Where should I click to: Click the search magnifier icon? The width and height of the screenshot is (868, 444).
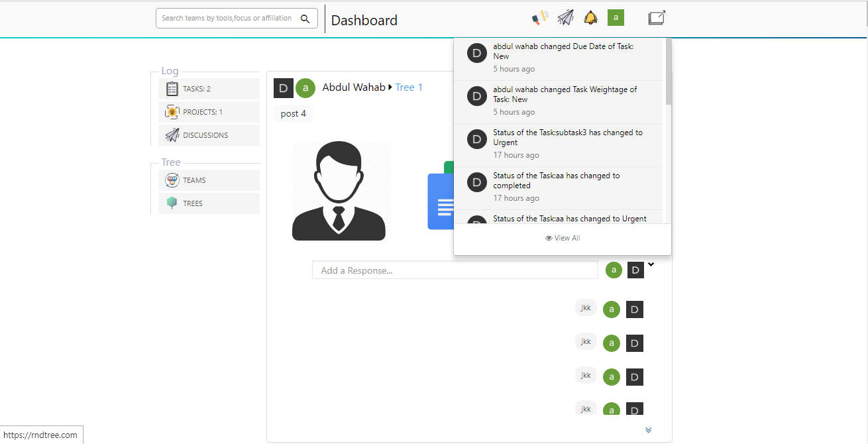click(x=305, y=19)
